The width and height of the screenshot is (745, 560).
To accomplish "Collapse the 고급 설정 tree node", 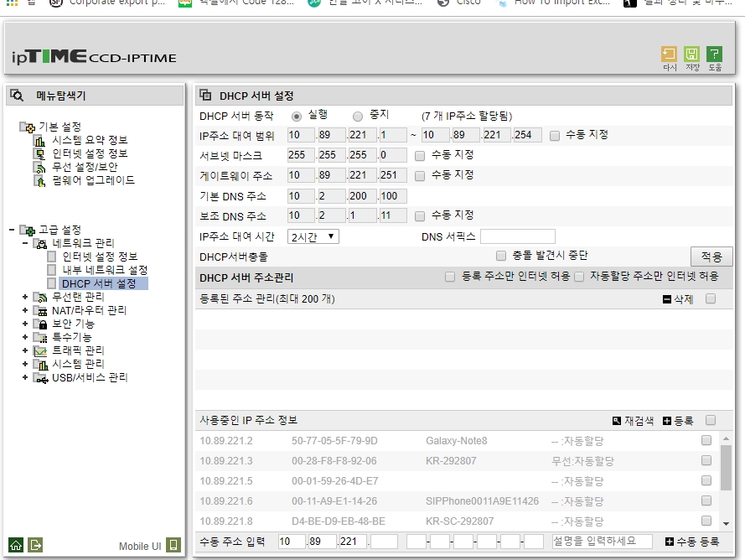I will [12, 230].
